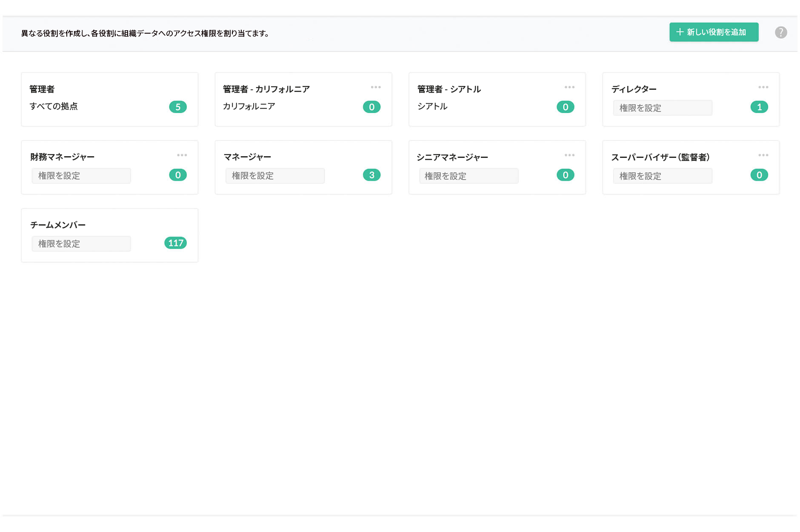Open the 117 member badge on チームメンバー

point(174,243)
